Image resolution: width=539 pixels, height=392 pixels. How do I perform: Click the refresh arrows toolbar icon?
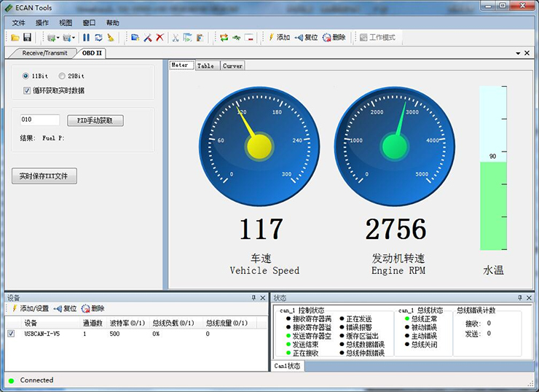(98, 37)
